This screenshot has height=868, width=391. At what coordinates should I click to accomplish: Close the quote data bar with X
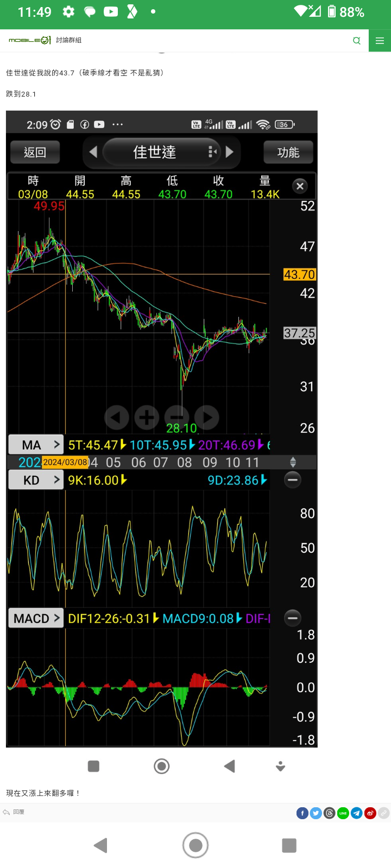(300, 186)
